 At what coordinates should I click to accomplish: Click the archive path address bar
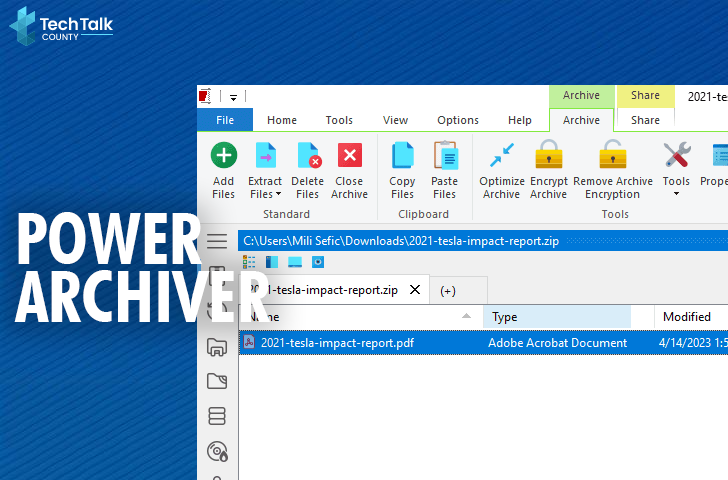pos(480,240)
